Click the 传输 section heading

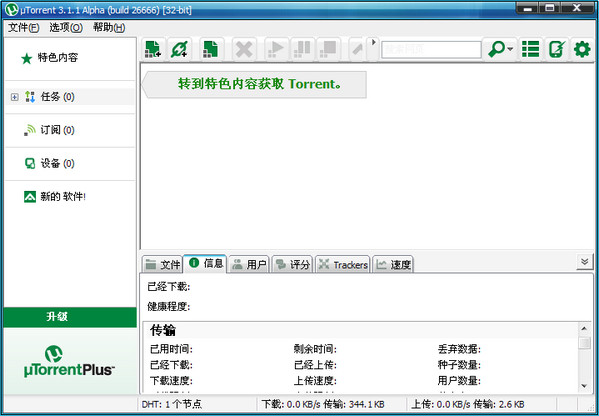coord(163,330)
